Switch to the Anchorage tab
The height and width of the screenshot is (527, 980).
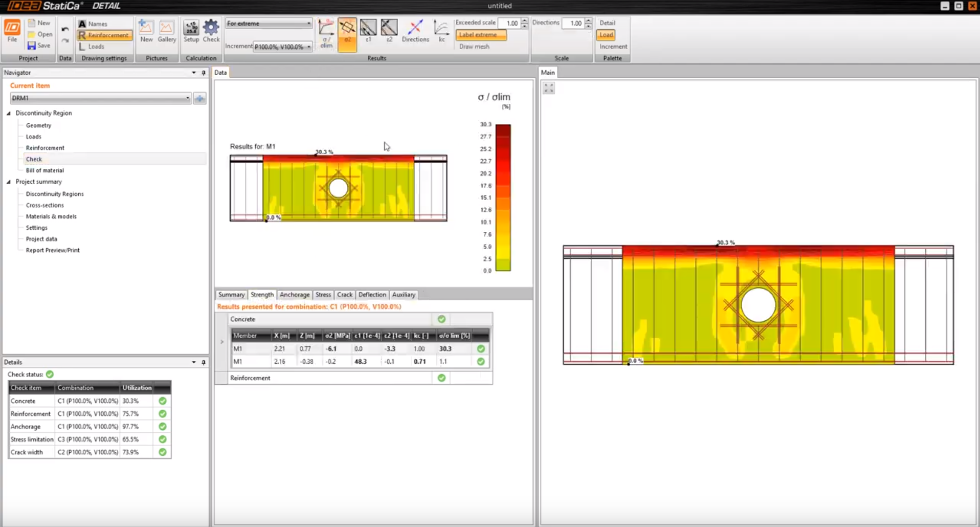pyautogui.click(x=294, y=295)
